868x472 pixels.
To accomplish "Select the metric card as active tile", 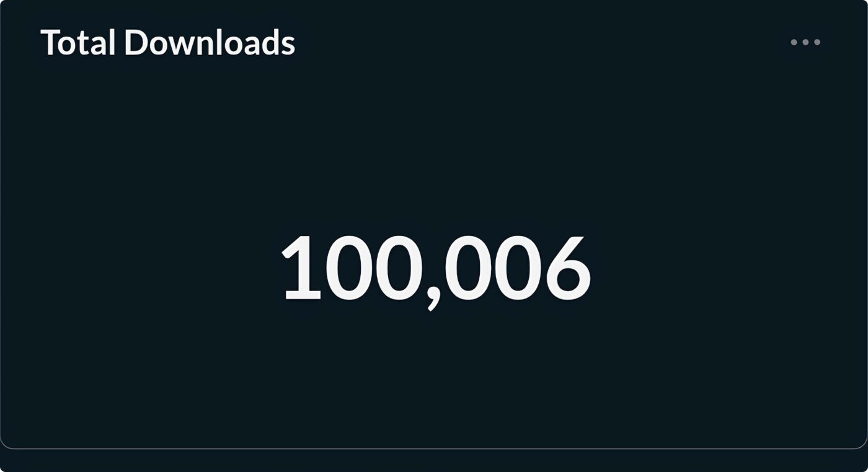I will (x=434, y=235).
